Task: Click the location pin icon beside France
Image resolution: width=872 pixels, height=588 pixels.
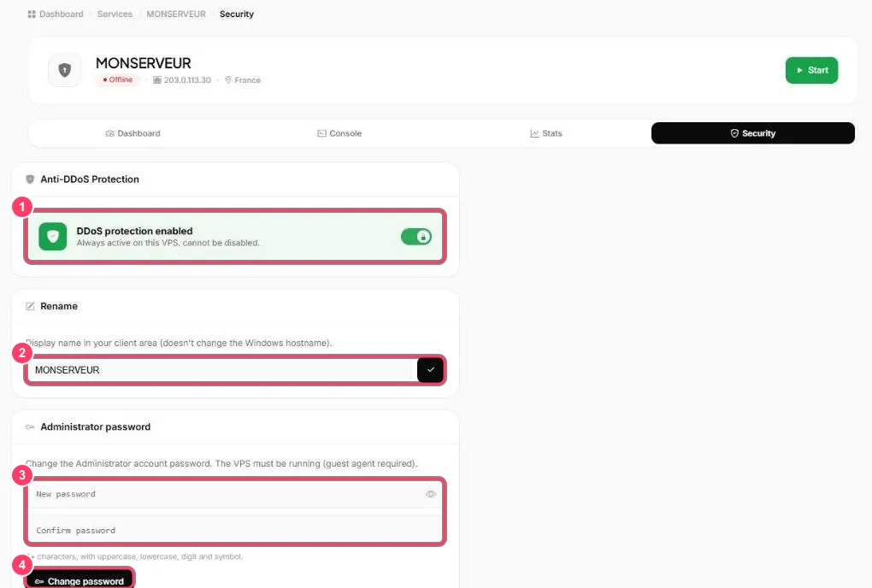Action: tap(228, 80)
